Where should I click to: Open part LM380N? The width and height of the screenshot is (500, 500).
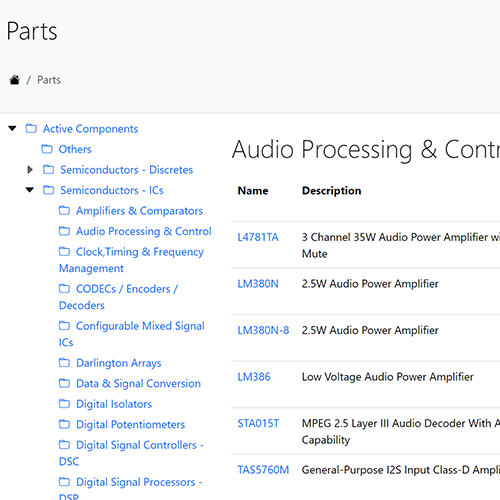(x=258, y=284)
